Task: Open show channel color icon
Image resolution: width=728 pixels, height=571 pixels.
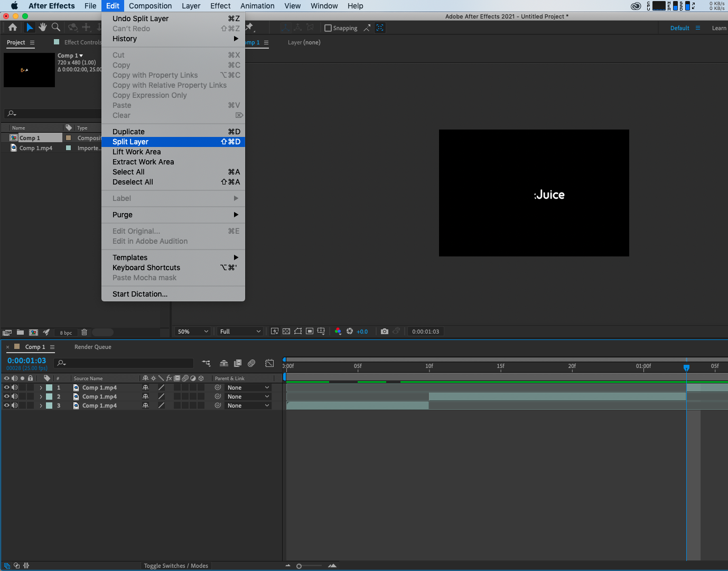Action: pos(338,331)
